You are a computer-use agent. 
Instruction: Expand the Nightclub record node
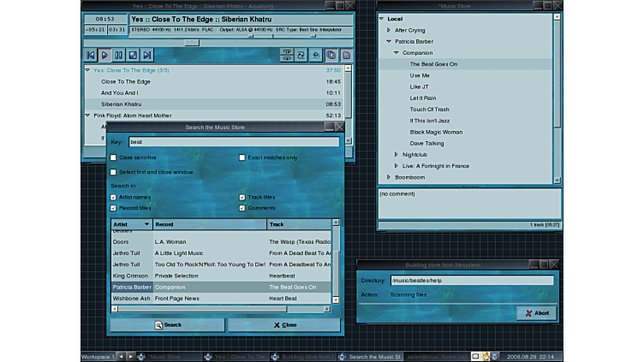(397, 155)
